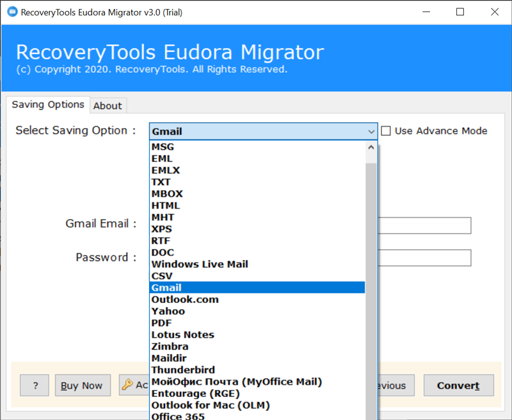Select Yahoo as saving option
This screenshot has width=512, height=420.
257,312
